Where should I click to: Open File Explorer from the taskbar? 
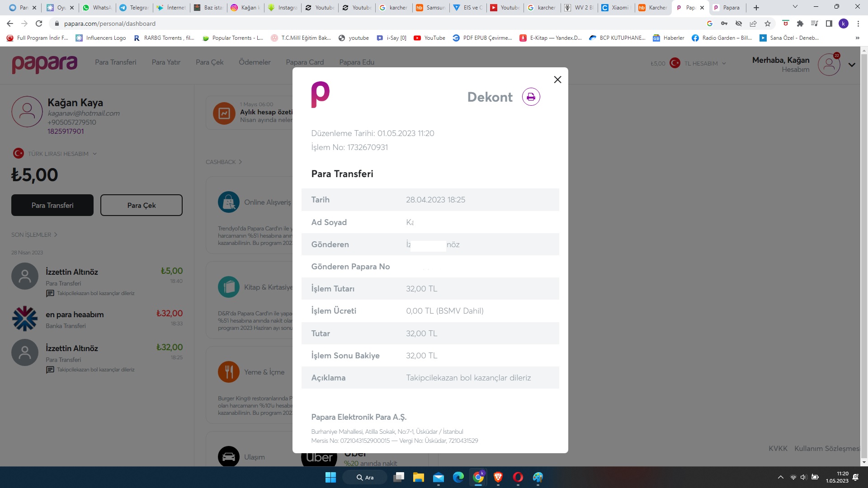[418, 477]
